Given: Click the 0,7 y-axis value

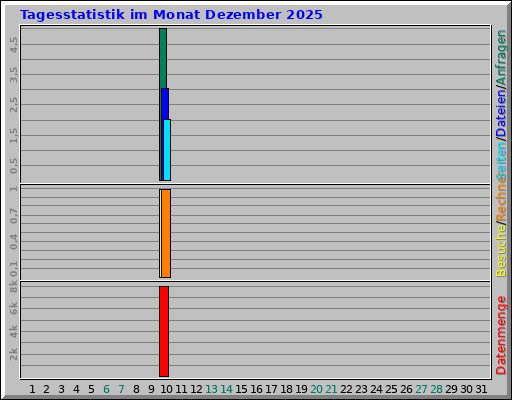Looking at the screenshot, I should pos(14,216).
